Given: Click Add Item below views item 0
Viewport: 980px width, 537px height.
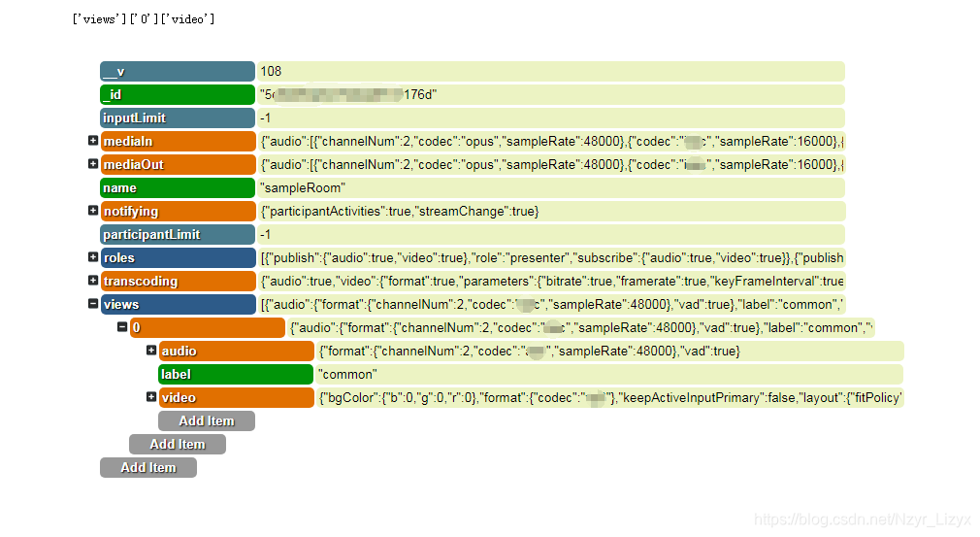Looking at the screenshot, I should click(x=178, y=445).
